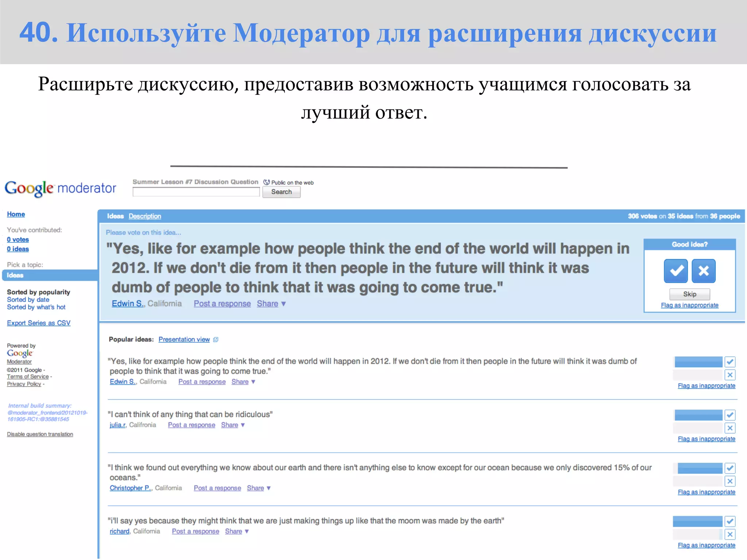The height and width of the screenshot is (560, 747).
Task: Flag richard's idea as inappropriate
Action: [707, 545]
